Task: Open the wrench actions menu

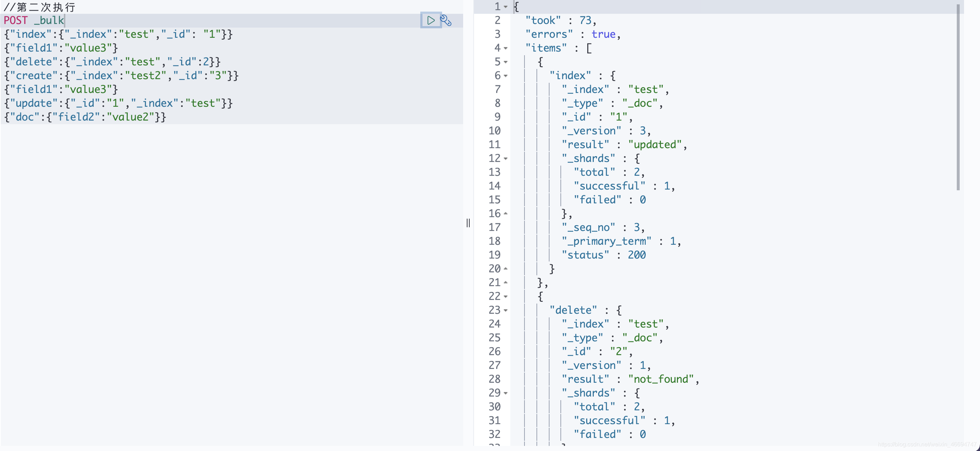Action: tap(446, 20)
